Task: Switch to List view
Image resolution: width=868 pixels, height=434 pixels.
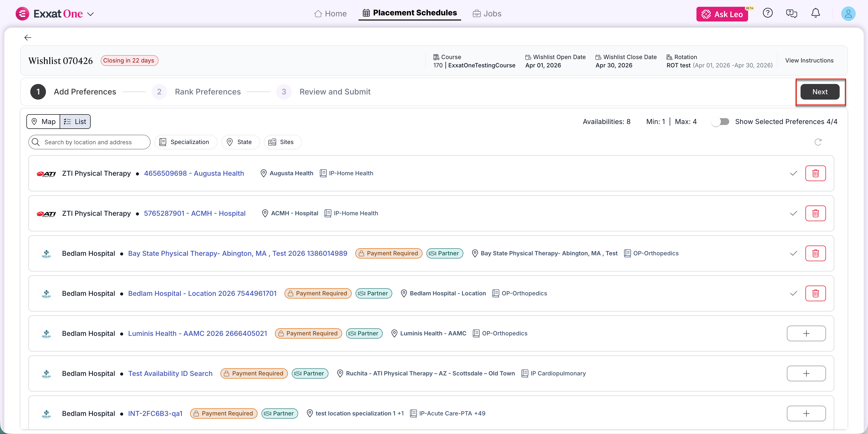Action: coord(75,122)
